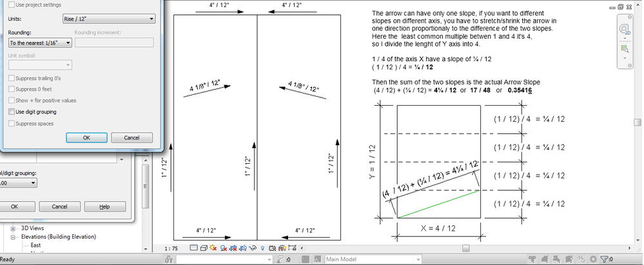The height and width of the screenshot is (265, 644).
Task: Click the Temporary Hide/Isolate glasses icon
Action: (253, 248)
